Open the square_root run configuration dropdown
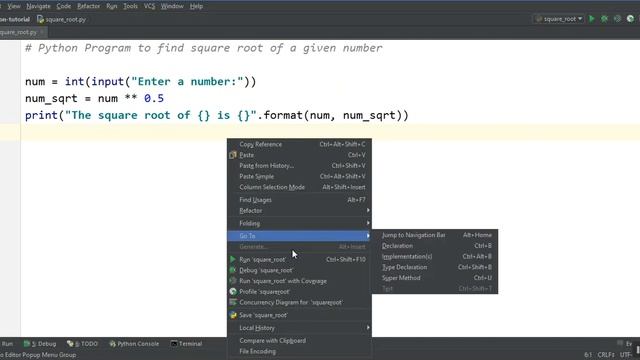640x360 pixels. 559,19
